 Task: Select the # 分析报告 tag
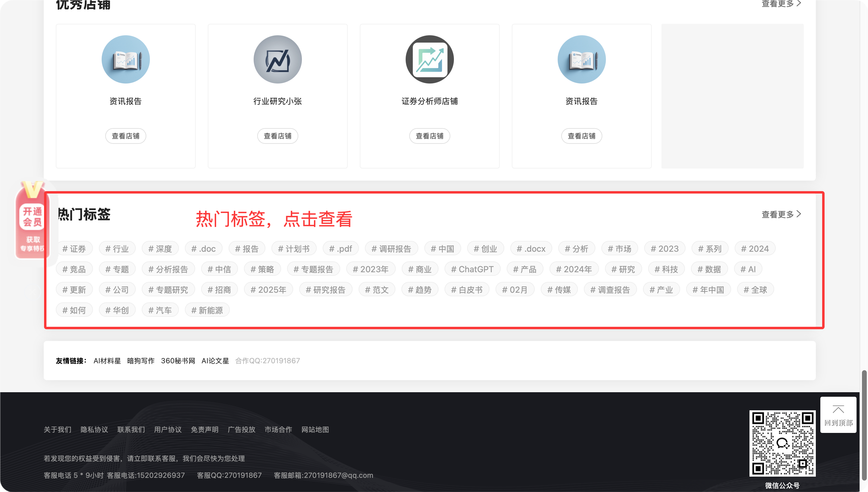(168, 269)
